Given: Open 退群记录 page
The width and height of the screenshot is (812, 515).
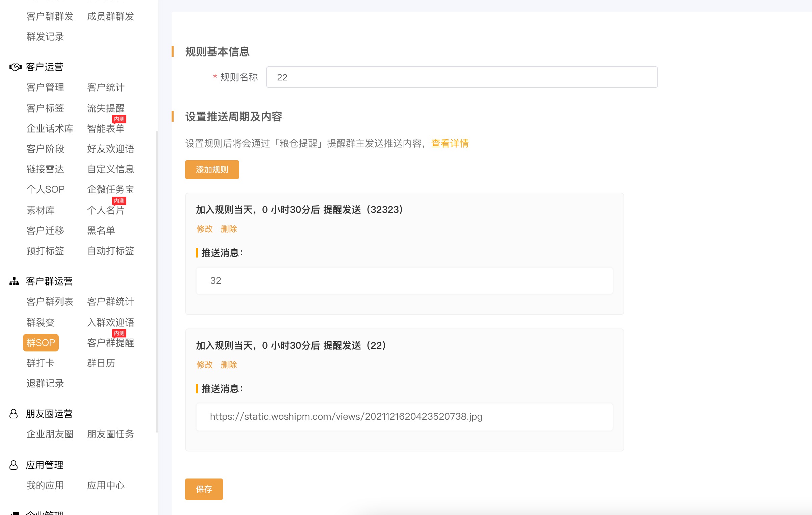Looking at the screenshot, I should [x=45, y=384].
